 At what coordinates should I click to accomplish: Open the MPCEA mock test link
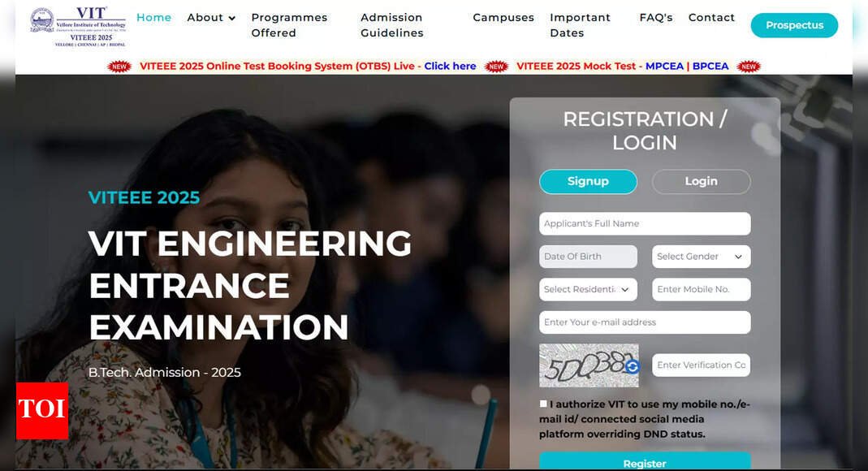point(664,67)
